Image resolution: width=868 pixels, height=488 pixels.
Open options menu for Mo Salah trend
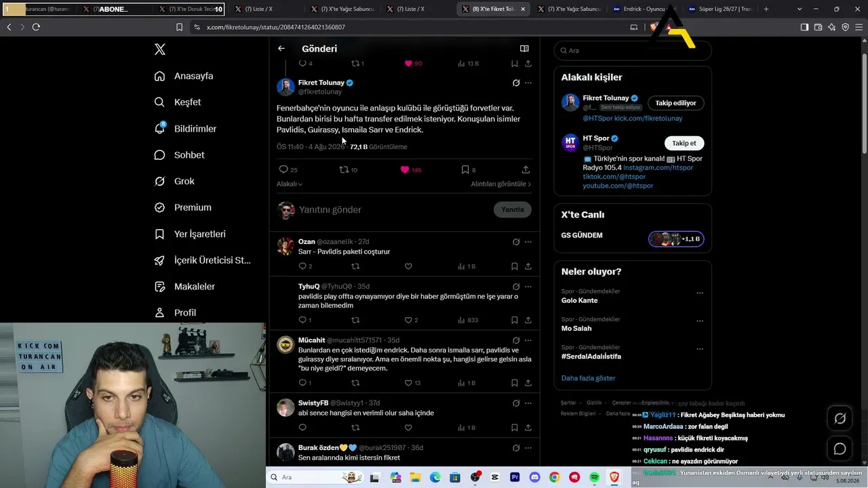[x=700, y=321]
